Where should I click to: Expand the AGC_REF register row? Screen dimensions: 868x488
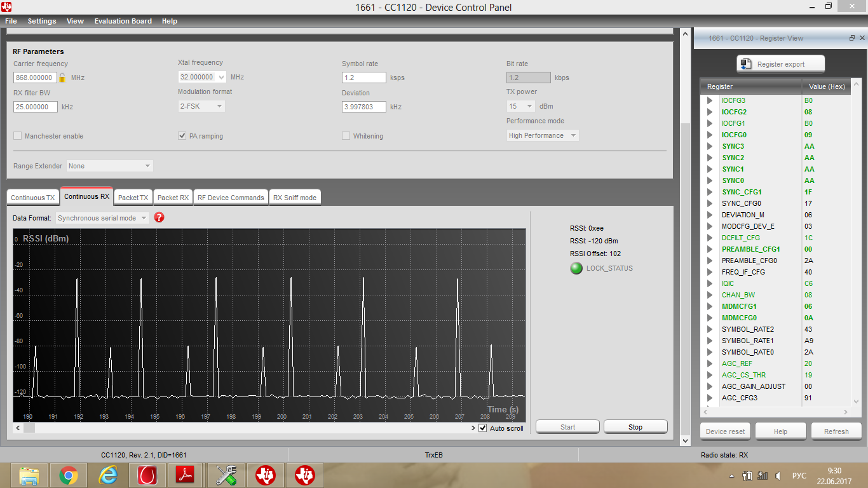[710, 363]
